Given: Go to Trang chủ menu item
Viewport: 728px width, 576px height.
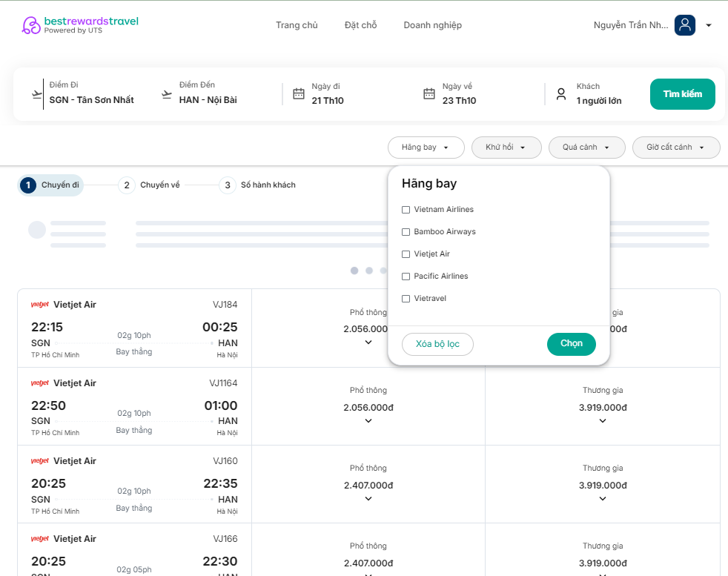Looking at the screenshot, I should click(297, 25).
